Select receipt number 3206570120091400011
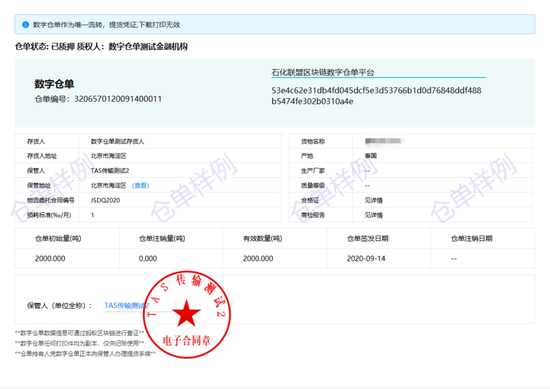This screenshot has height=389, width=550. pos(118,99)
